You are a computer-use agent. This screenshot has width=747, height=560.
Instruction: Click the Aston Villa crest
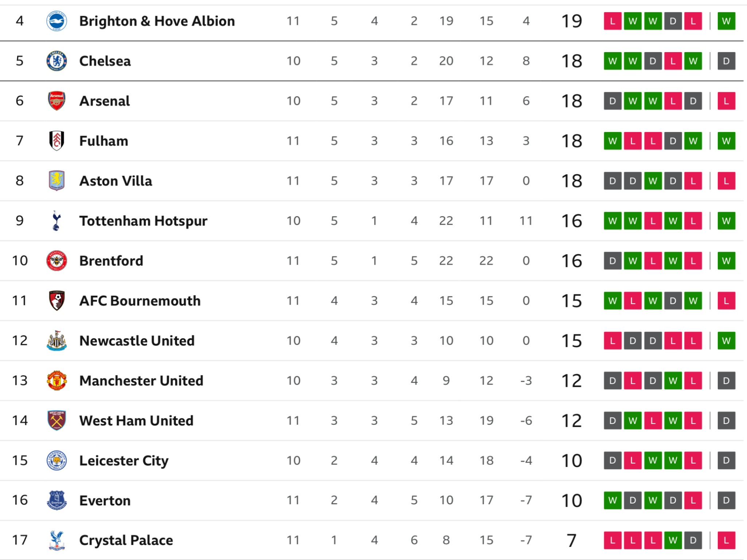57,181
